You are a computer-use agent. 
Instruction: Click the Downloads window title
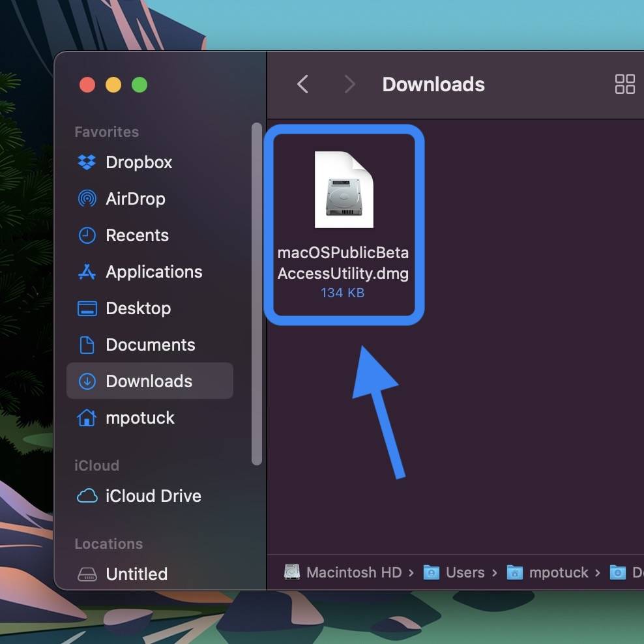[433, 84]
